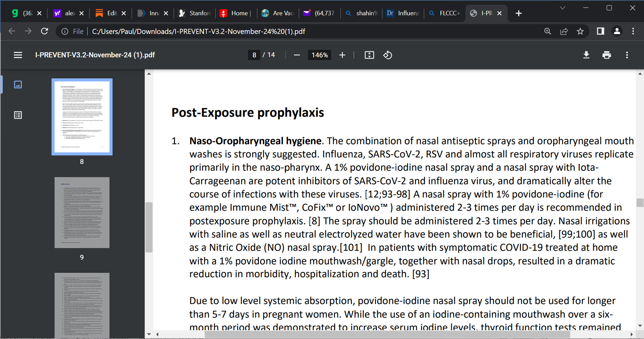Switch to the FLCCC+ tab

pyautogui.click(x=445, y=13)
